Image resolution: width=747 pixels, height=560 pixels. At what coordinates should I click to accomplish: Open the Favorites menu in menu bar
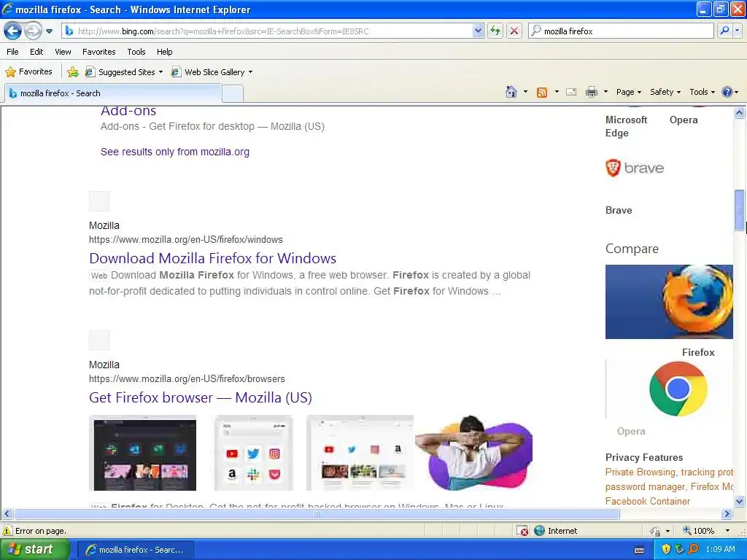tap(98, 52)
